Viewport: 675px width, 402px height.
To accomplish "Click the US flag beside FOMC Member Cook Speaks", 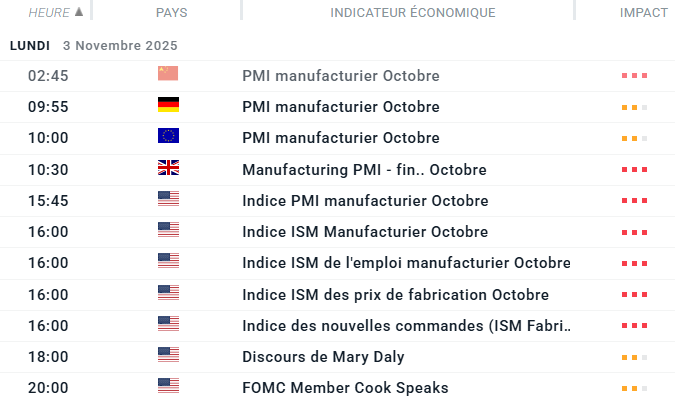I will [x=168, y=386].
